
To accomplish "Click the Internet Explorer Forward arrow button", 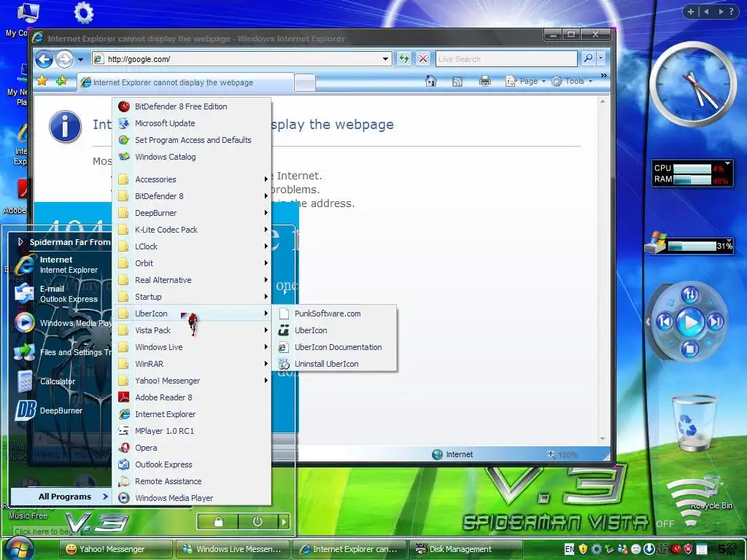I will (x=65, y=60).
